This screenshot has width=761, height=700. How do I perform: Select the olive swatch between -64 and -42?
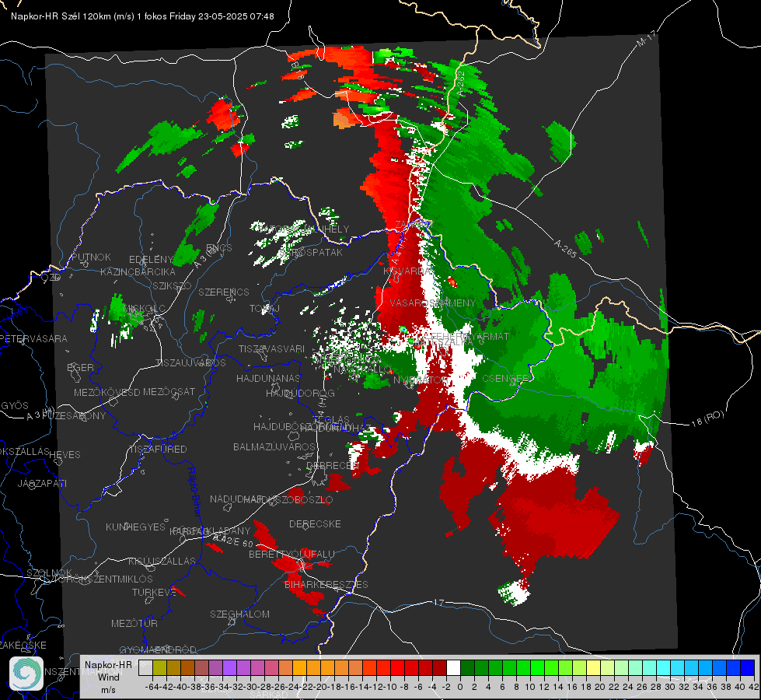pyautogui.click(x=159, y=667)
